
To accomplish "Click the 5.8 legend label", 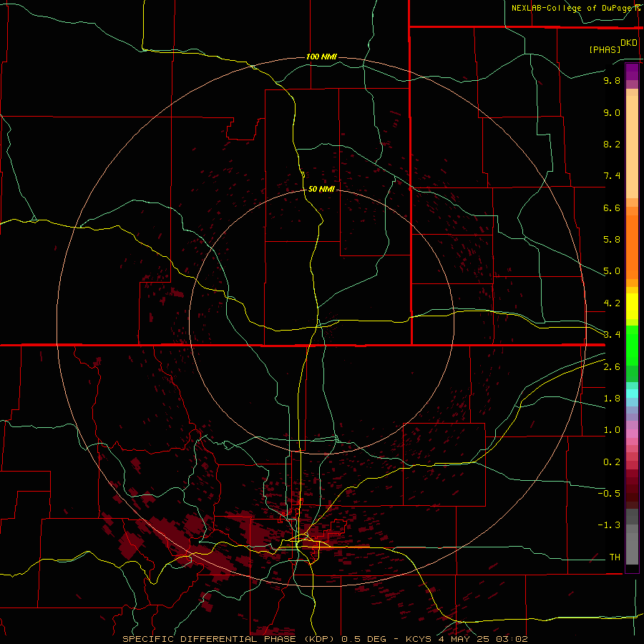I will click(x=612, y=240).
